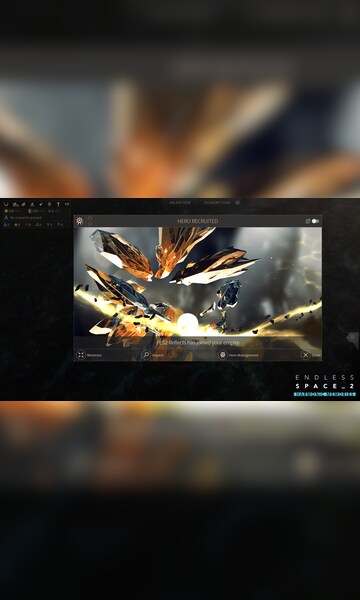Click the hero recruited crystal artwork

(x=197, y=281)
